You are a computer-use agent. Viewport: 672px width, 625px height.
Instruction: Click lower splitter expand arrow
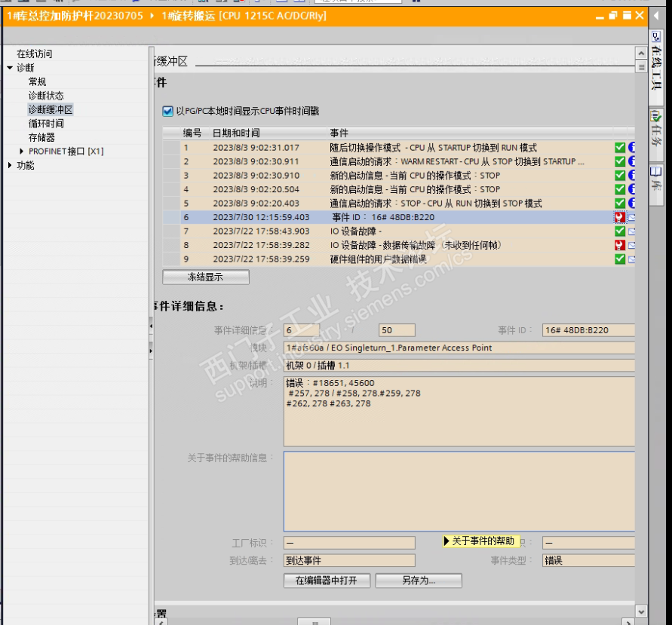[151, 351]
